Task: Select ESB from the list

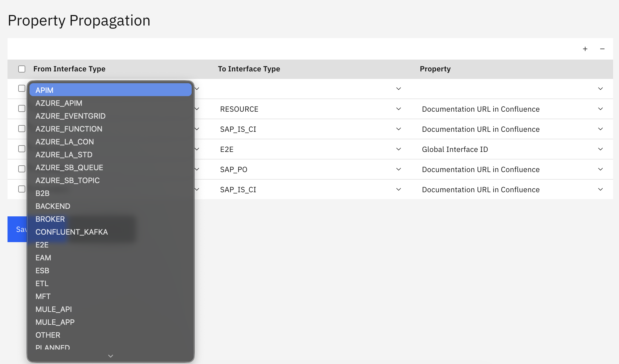Action: click(x=111, y=270)
